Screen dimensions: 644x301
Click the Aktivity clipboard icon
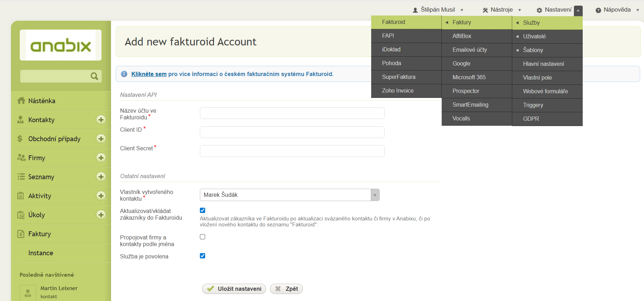[21, 196]
